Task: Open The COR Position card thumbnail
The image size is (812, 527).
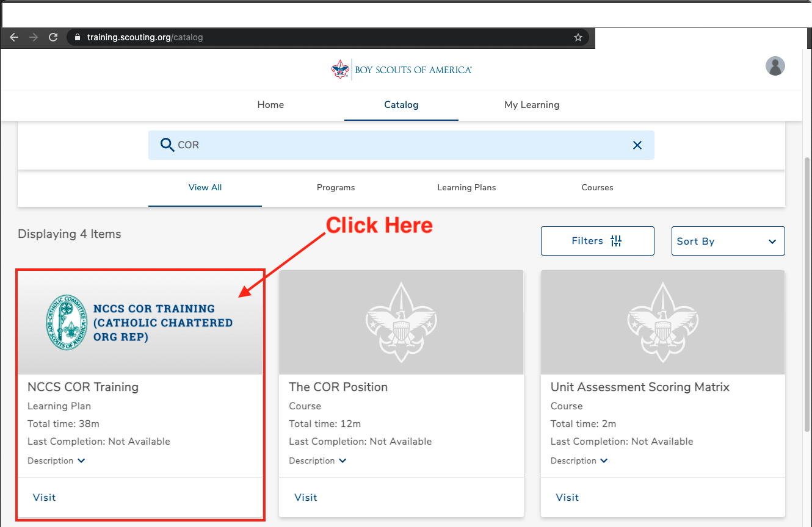Action: tap(401, 323)
